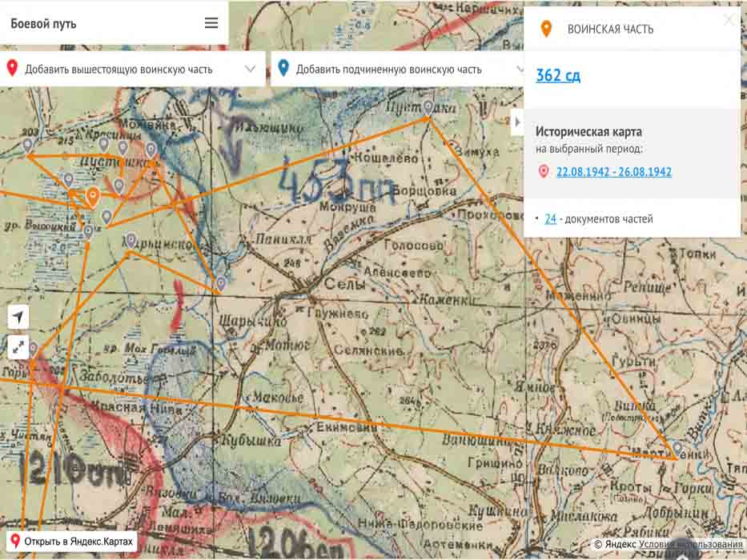
Task: Open the hamburger menu beside Боевой путь
Action: click(x=211, y=23)
